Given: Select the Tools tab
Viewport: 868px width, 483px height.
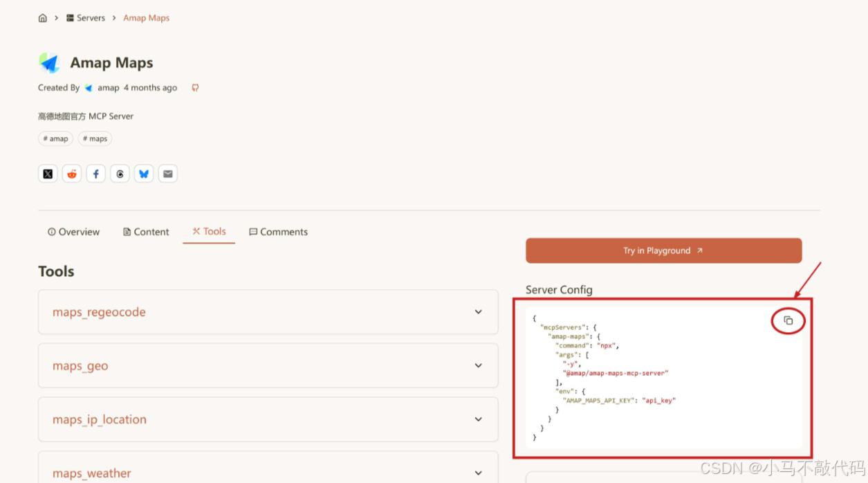Looking at the screenshot, I should pos(209,232).
